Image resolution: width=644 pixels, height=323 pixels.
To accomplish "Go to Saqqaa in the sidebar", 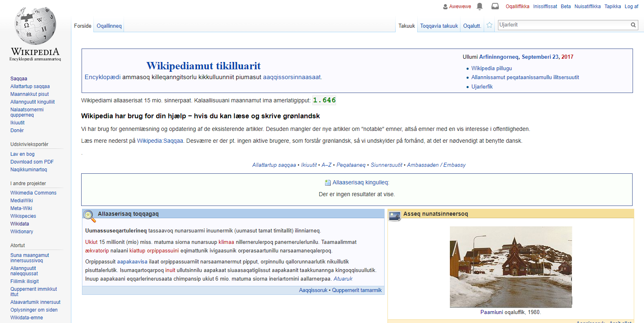I will (19, 79).
